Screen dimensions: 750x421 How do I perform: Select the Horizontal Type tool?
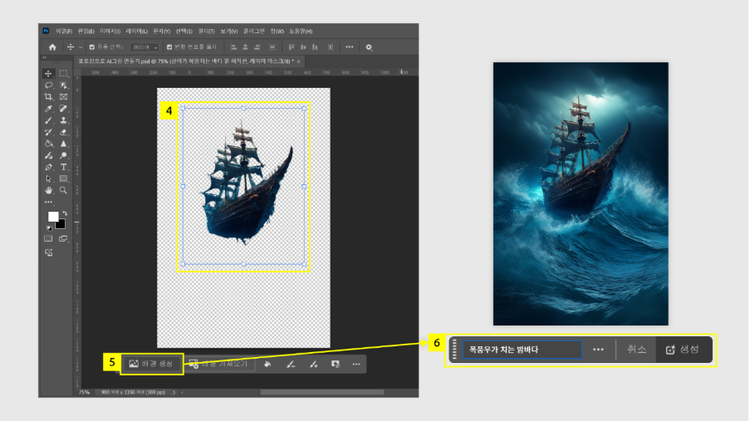tap(63, 167)
